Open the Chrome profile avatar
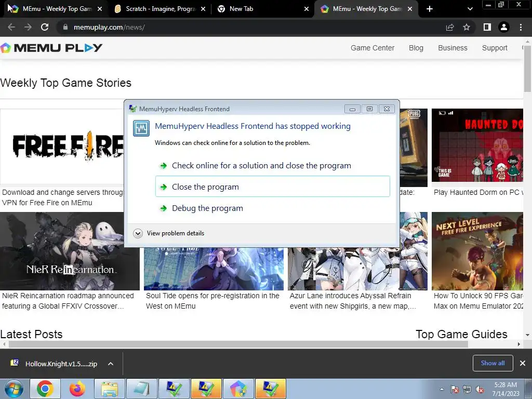Image resolution: width=532 pixels, height=399 pixels. (x=504, y=27)
